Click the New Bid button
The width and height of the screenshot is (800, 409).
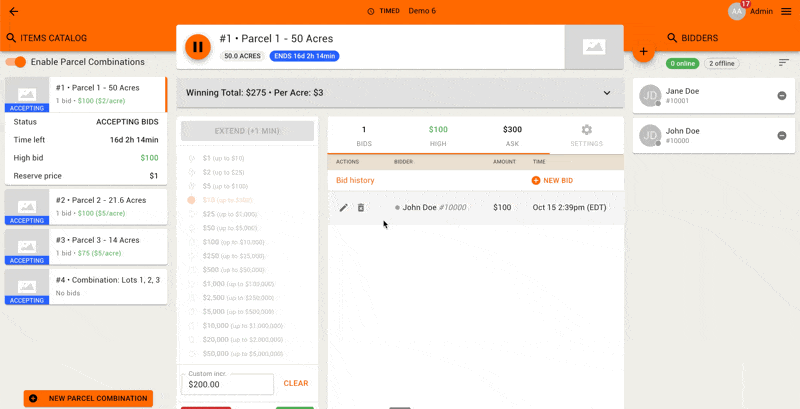coord(552,180)
